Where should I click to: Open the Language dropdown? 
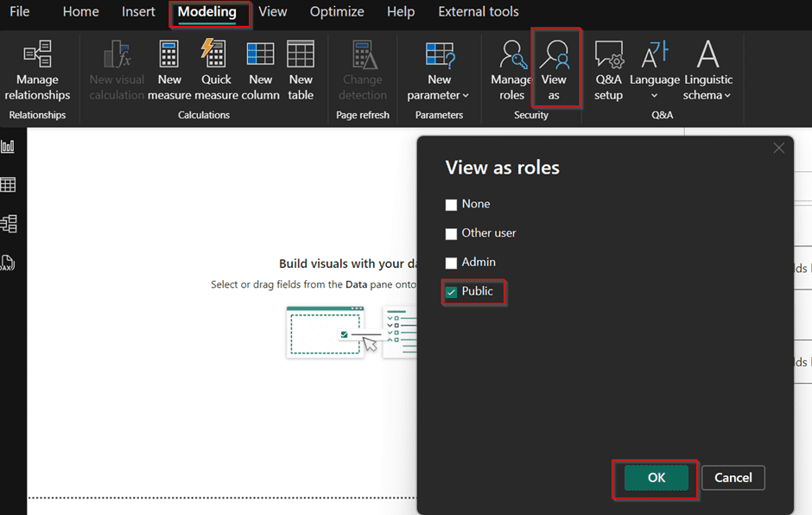coord(654,71)
